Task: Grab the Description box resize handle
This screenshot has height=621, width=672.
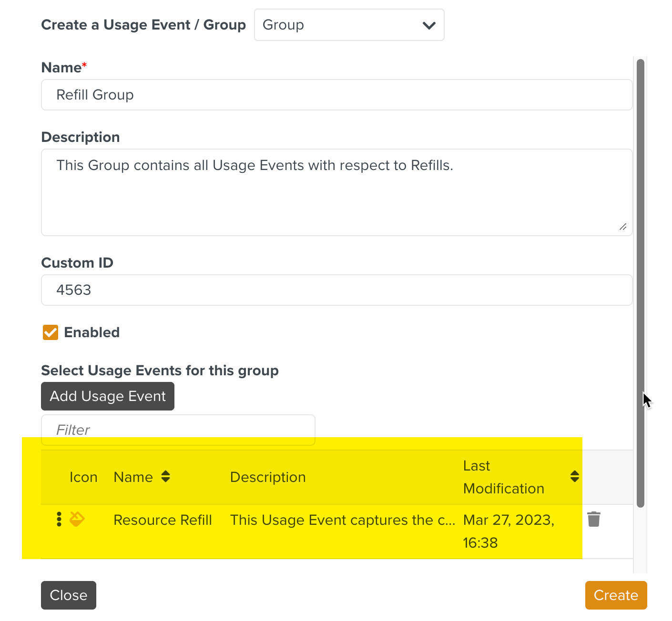Action: pos(622,227)
